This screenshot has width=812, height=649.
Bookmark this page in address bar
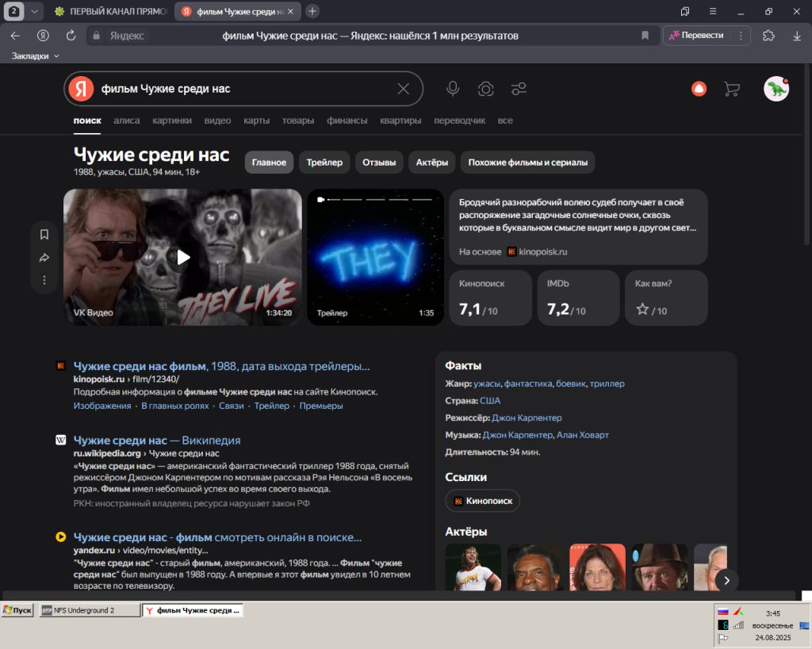tap(645, 36)
